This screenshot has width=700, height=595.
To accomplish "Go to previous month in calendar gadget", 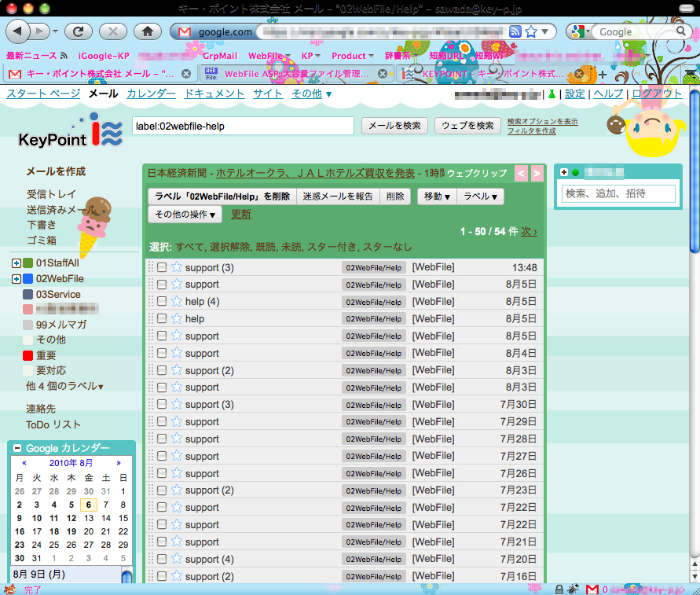I will [24, 463].
